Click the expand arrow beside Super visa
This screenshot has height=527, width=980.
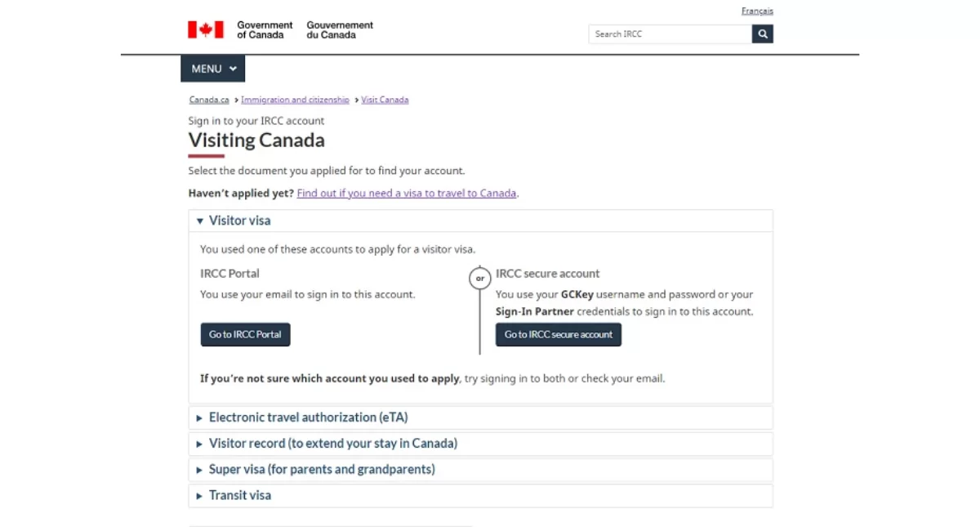coord(199,469)
